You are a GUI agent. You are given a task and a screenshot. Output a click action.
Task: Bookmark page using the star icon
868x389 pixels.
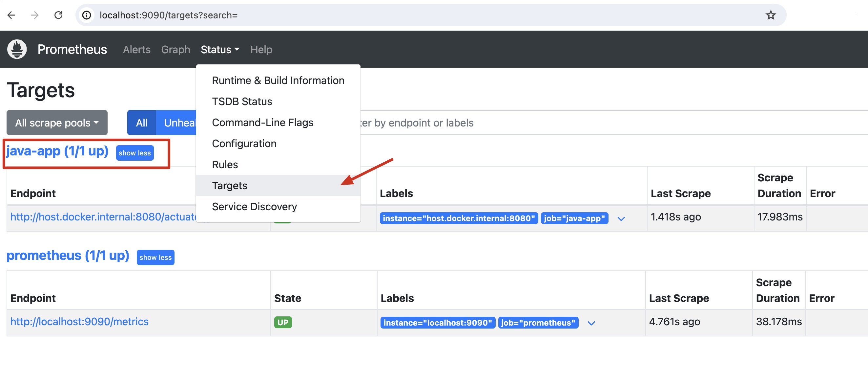pyautogui.click(x=770, y=15)
